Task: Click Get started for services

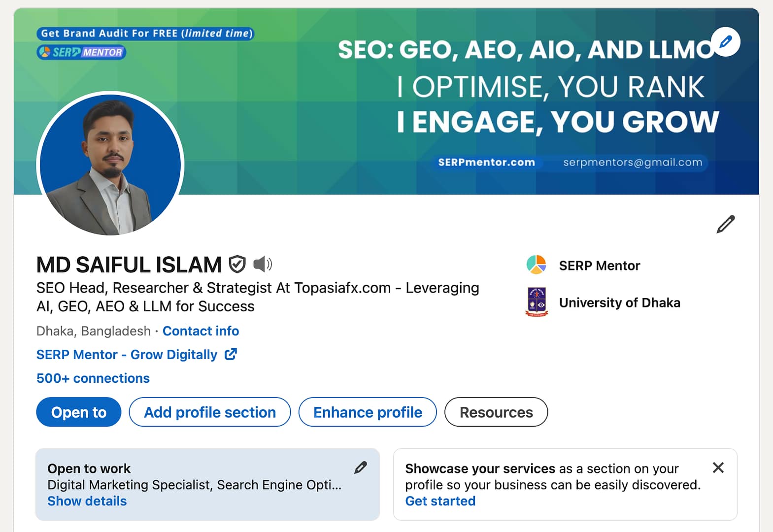Action: pyautogui.click(x=440, y=501)
